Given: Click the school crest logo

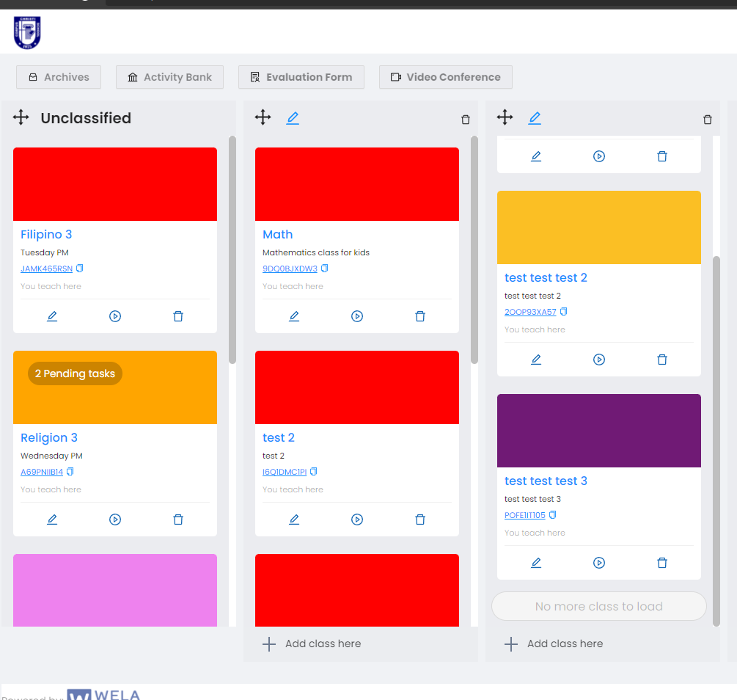Looking at the screenshot, I should (27, 32).
